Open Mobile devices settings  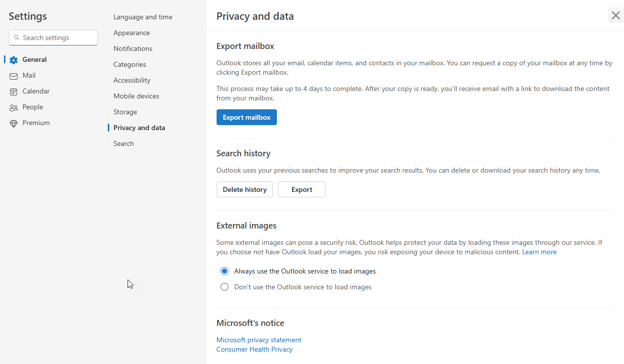136,96
